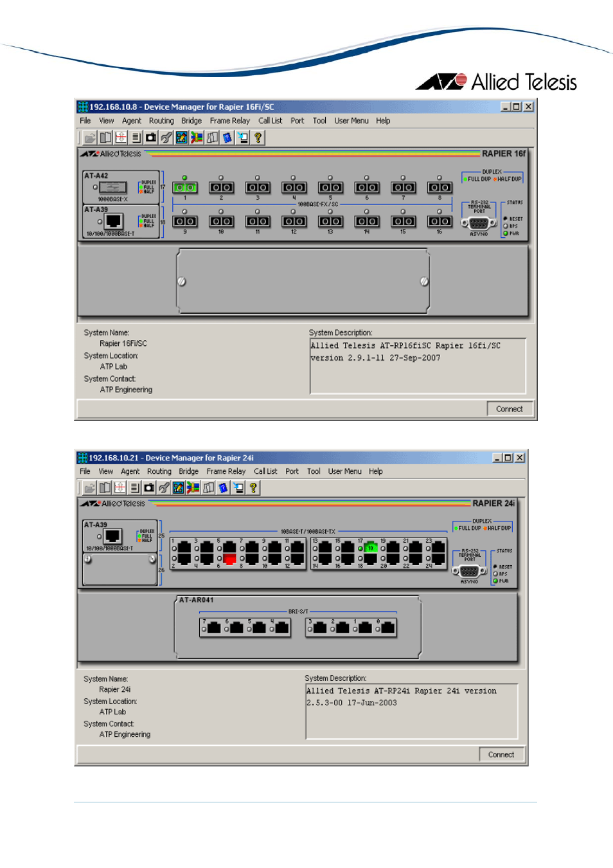Click Connect in the Rapier 16Fi/SC window
613x868 pixels.
(510, 409)
